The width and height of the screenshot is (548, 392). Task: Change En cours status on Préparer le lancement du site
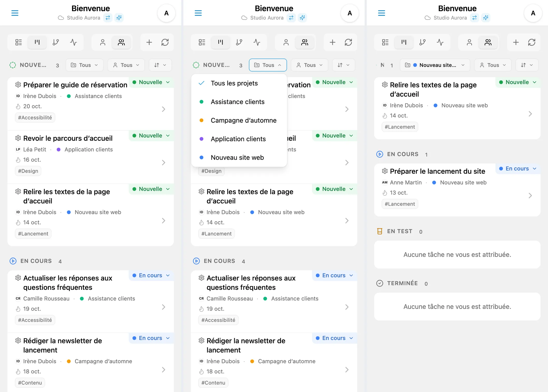click(x=518, y=169)
